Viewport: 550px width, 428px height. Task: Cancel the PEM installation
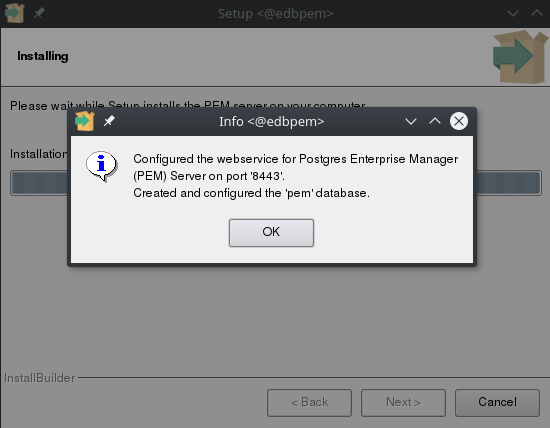tap(497, 403)
